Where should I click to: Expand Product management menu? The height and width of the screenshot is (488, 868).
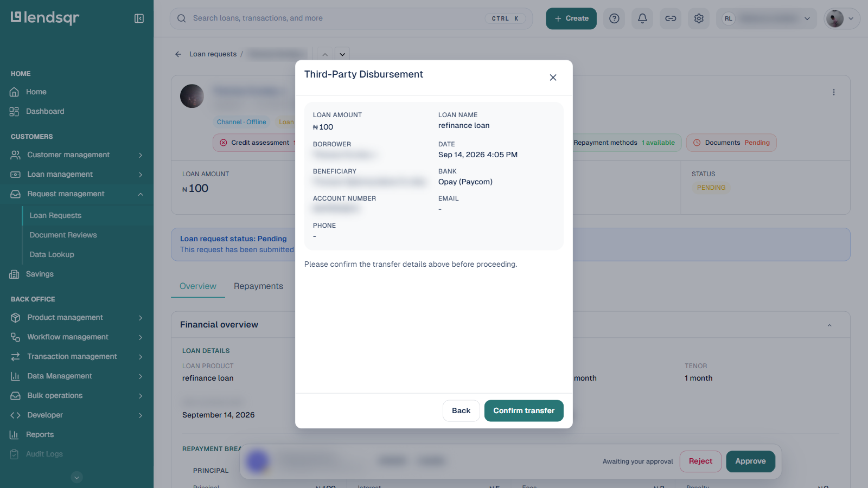[x=76, y=318]
